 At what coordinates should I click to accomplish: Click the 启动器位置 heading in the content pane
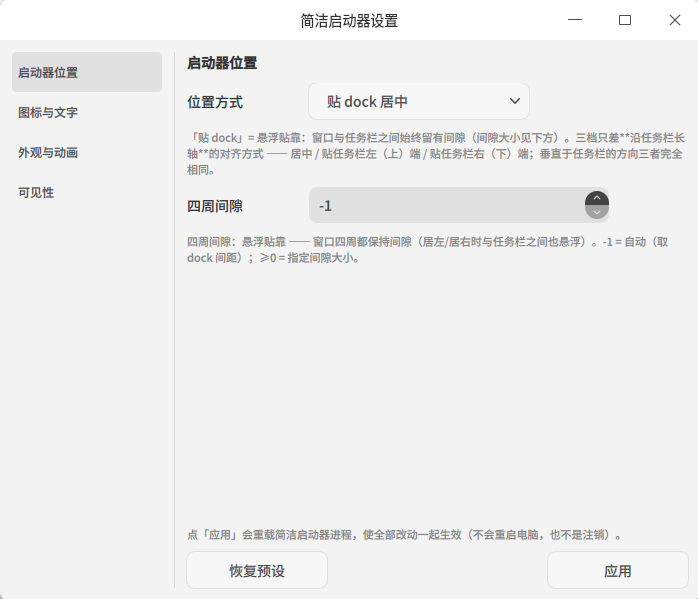[x=222, y=63]
